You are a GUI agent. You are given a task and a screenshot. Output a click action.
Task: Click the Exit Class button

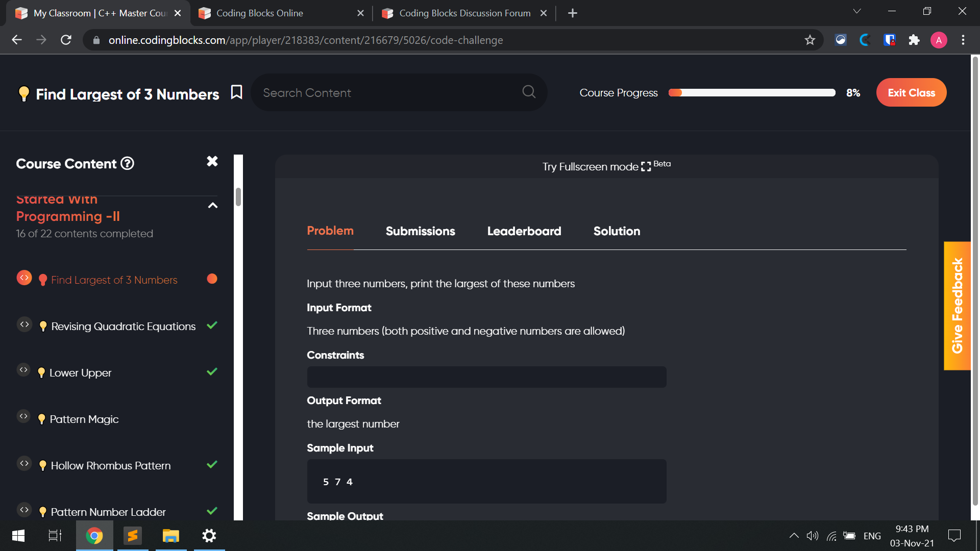[x=911, y=92]
